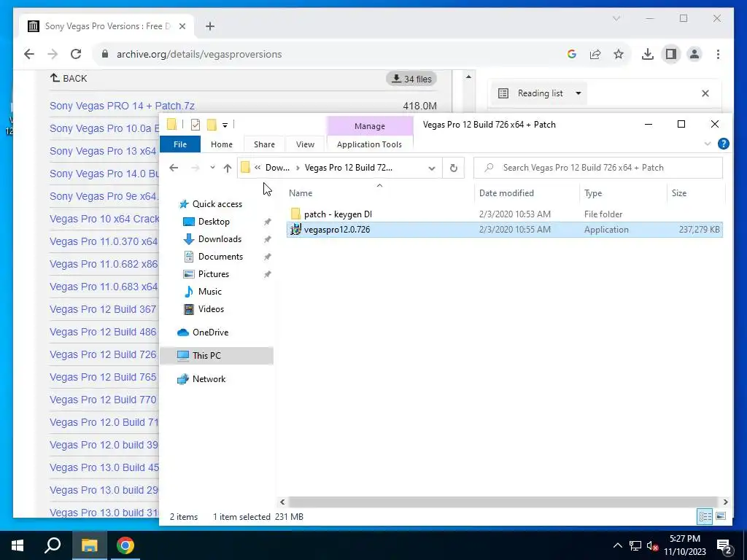This screenshot has height=560, width=747.
Task: Open Windows Start menu
Action: point(18,545)
